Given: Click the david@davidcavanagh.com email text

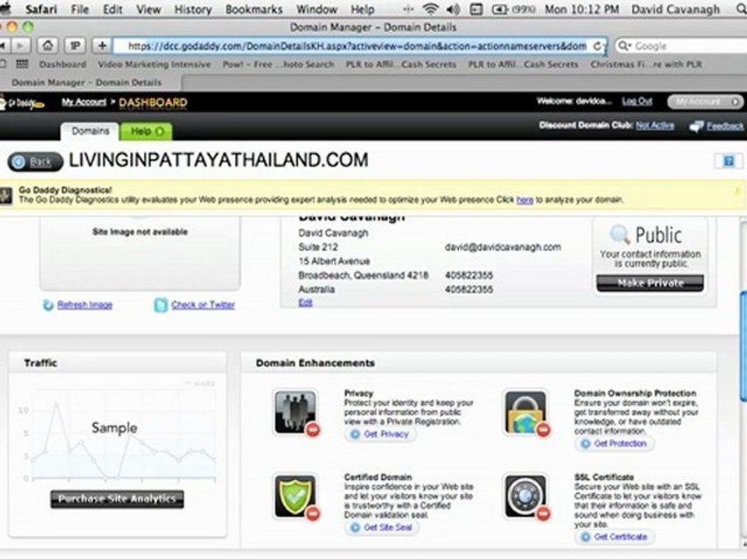Looking at the screenshot, I should 503,247.
